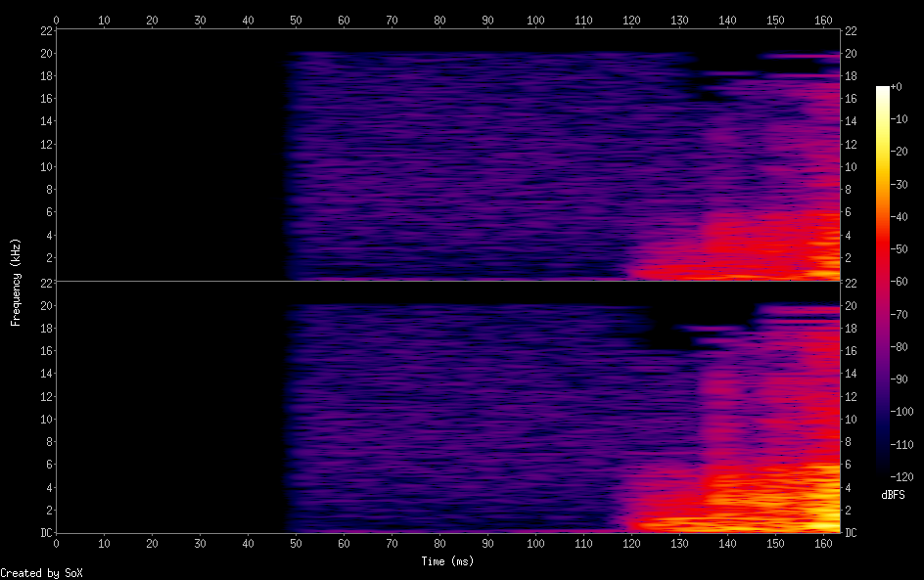Viewport: 924px width, 580px height.
Task: Click the "Created by SoX" credit text
Action: pyautogui.click(x=41, y=573)
